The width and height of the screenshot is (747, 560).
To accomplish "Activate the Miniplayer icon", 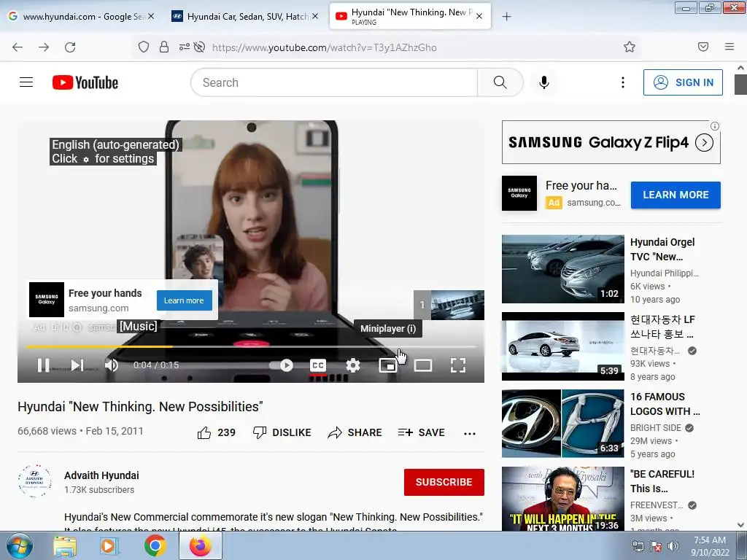I will 388,365.
